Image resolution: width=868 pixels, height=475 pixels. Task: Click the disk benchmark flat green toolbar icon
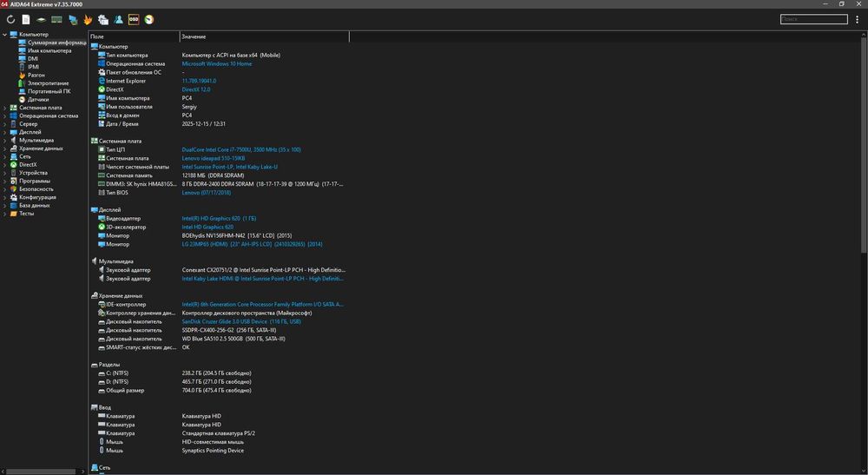point(41,19)
